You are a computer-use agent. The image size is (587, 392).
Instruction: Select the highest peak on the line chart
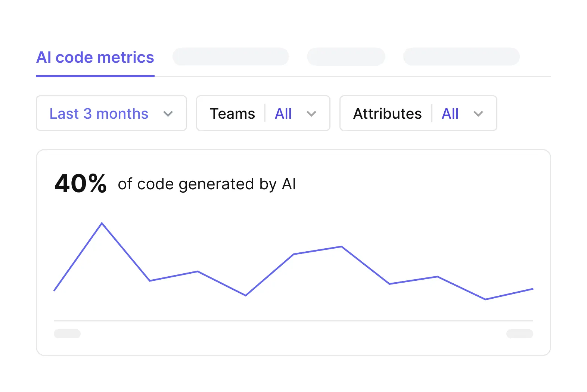point(102,223)
